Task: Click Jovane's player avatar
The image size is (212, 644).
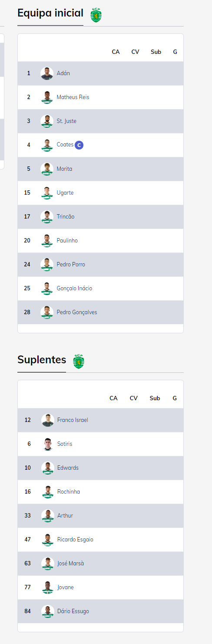Action: click(48, 588)
